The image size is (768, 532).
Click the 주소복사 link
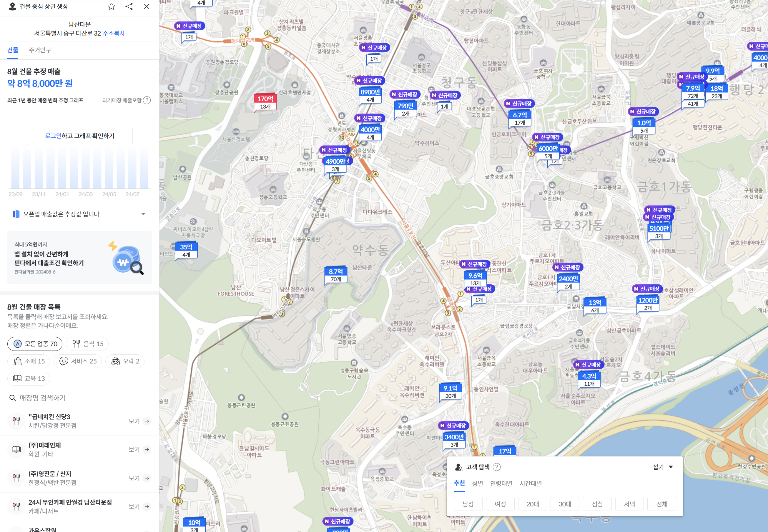114,33
